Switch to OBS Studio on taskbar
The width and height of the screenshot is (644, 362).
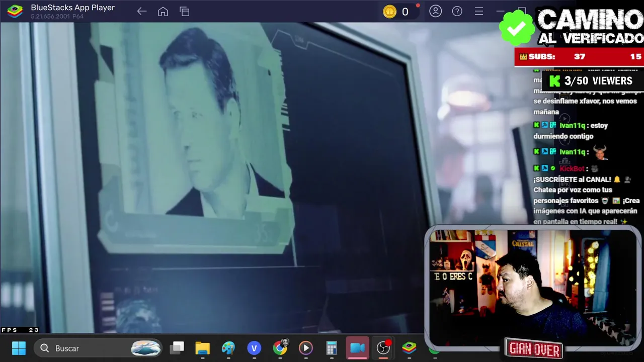(x=383, y=347)
